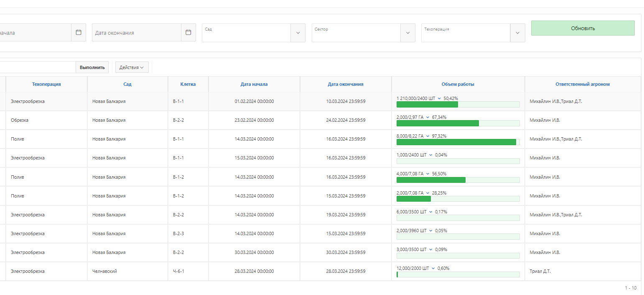This screenshot has width=644, height=295.
Task: Expand chevron next to 1,000/2400 ШТ
Action: [x=431, y=155]
